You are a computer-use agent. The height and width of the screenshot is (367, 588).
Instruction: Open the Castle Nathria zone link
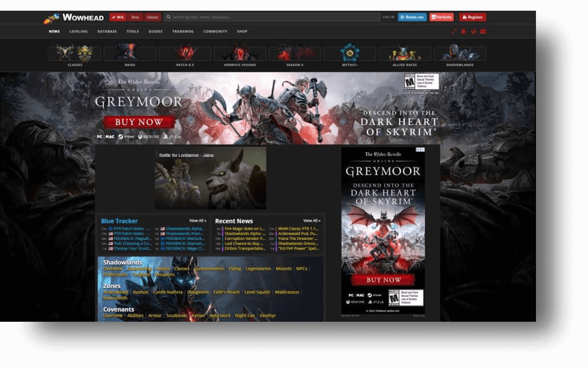pyautogui.click(x=168, y=292)
